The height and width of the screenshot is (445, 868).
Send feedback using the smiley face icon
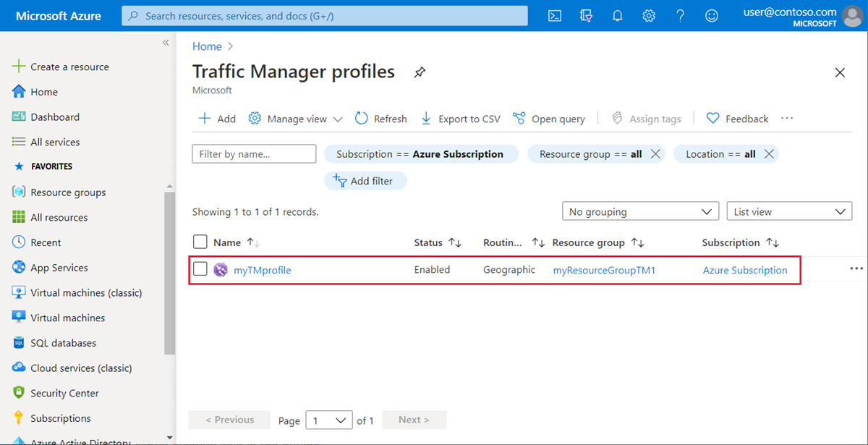tap(711, 15)
